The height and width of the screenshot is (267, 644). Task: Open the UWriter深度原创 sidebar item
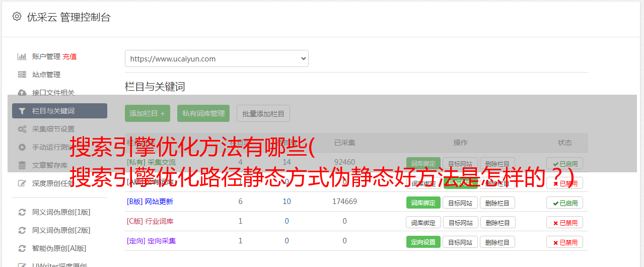(59, 265)
